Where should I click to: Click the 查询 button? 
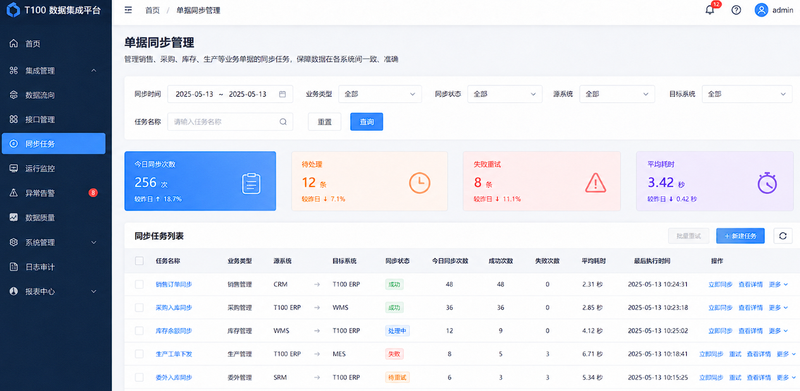point(366,121)
